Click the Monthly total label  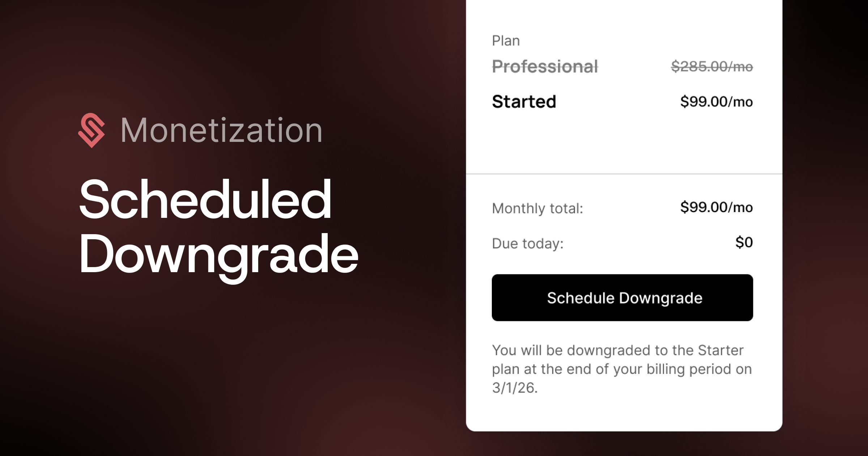[x=537, y=208]
